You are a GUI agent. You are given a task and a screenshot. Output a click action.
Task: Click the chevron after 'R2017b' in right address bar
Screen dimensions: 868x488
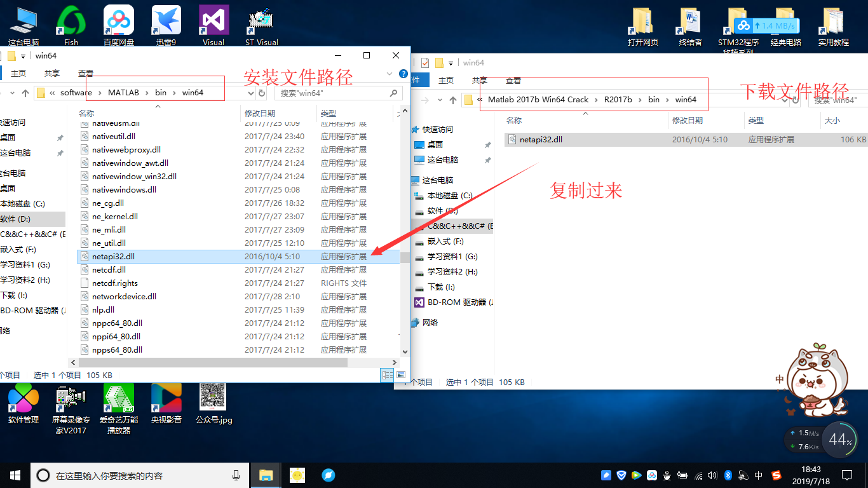[x=640, y=100]
